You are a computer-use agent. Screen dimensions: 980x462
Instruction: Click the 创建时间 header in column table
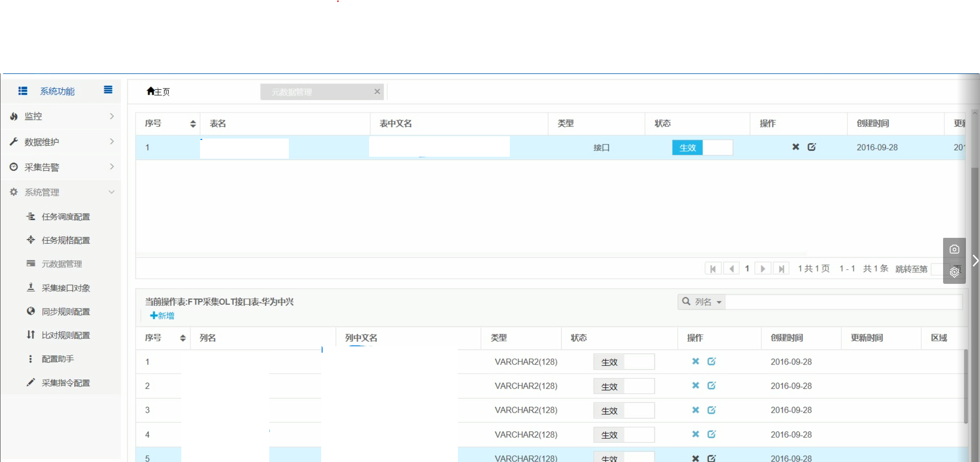787,338
